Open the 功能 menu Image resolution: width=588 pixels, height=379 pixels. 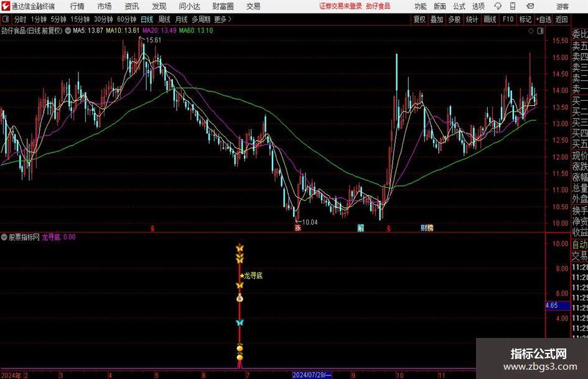pyautogui.click(x=421, y=6)
